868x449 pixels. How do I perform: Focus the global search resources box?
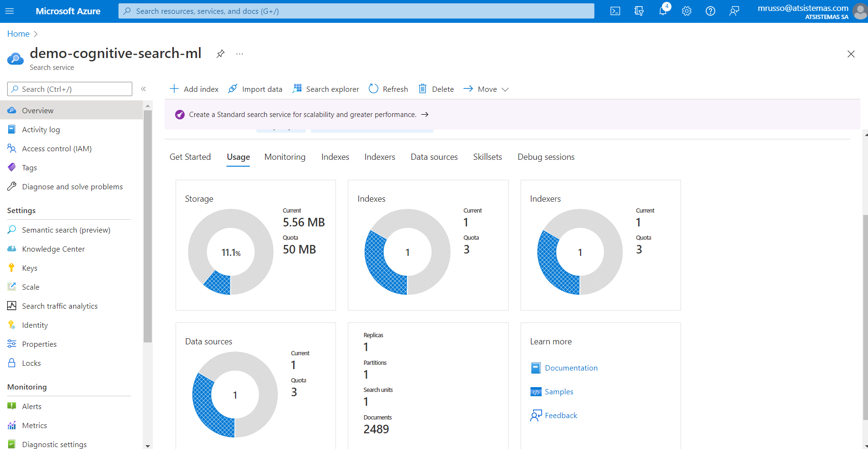pyautogui.click(x=356, y=11)
